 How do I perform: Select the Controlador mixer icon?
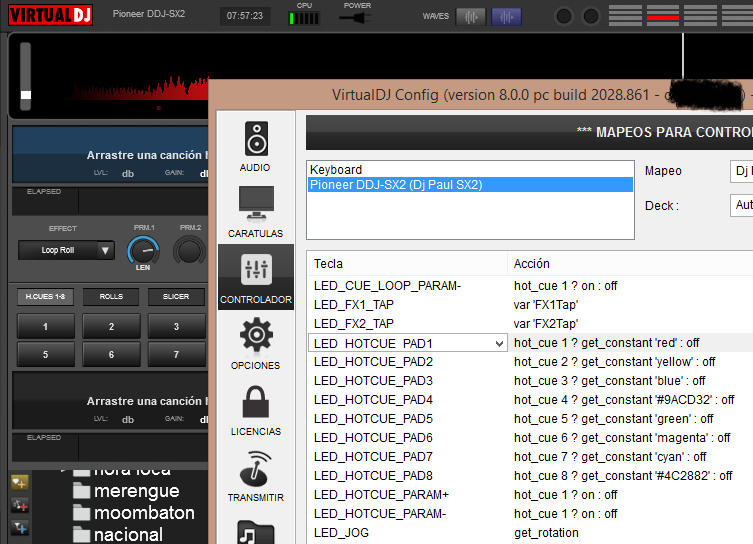pyautogui.click(x=256, y=277)
